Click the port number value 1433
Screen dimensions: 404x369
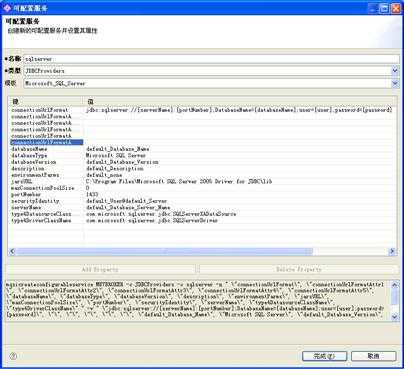pos(92,195)
